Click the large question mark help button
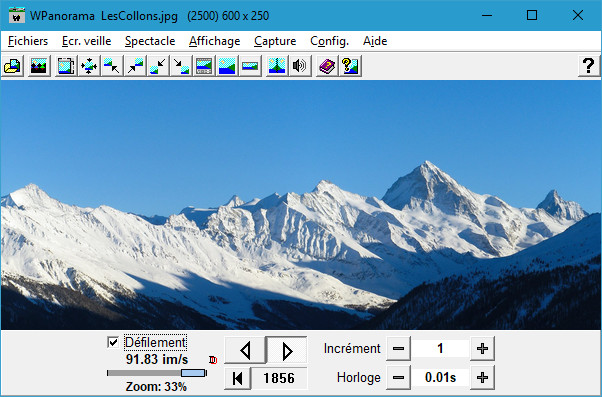 coord(589,66)
